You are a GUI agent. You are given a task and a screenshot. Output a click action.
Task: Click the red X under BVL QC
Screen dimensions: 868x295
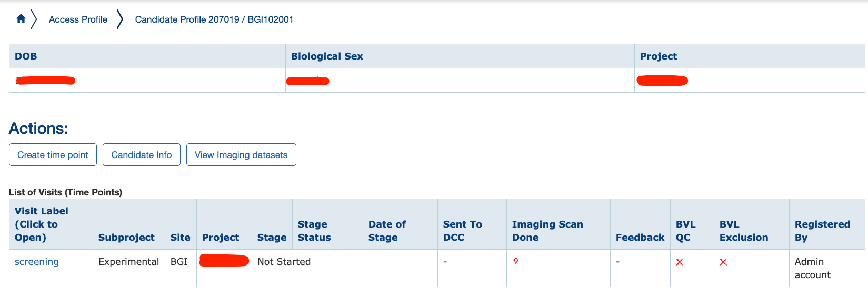coord(680,262)
